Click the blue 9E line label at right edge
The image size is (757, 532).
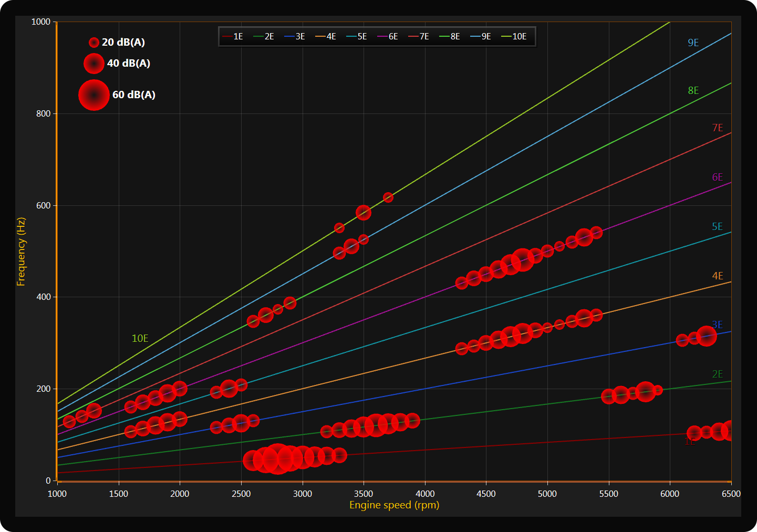click(x=693, y=43)
